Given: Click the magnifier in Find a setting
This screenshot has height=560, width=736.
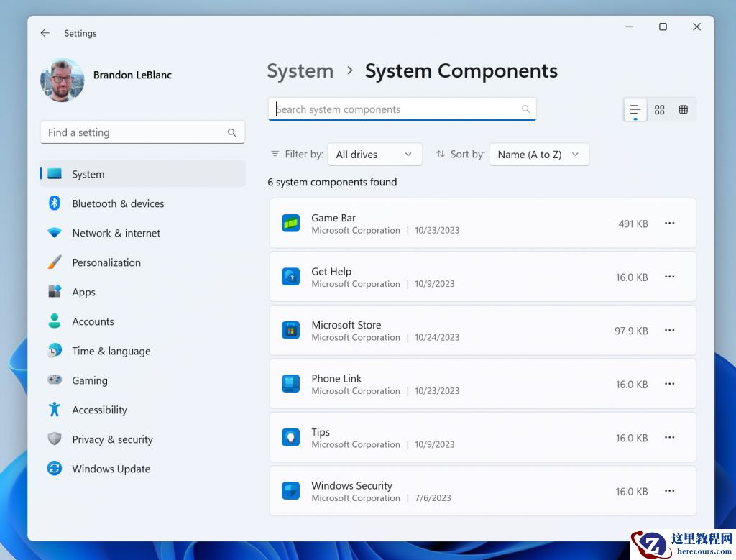Looking at the screenshot, I should coord(231,132).
